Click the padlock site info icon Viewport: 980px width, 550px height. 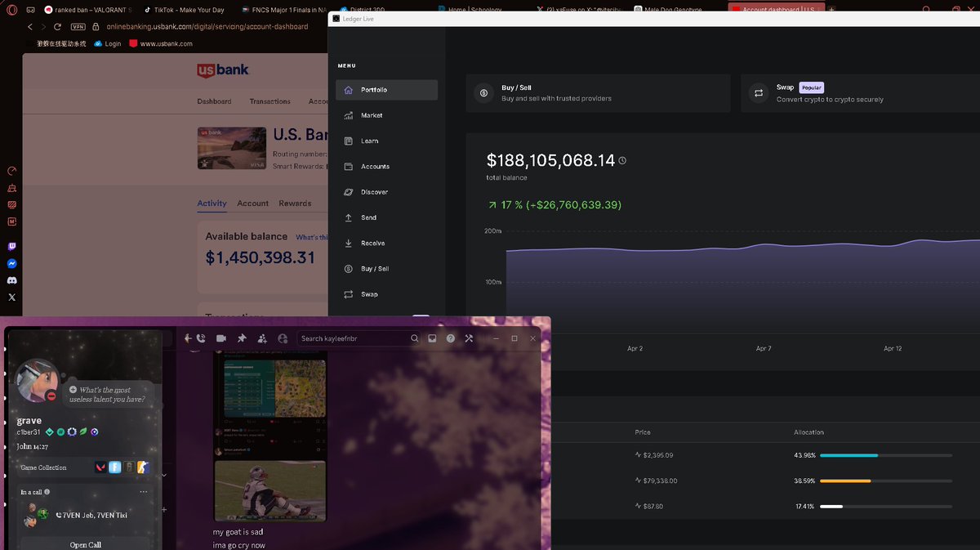point(96,27)
